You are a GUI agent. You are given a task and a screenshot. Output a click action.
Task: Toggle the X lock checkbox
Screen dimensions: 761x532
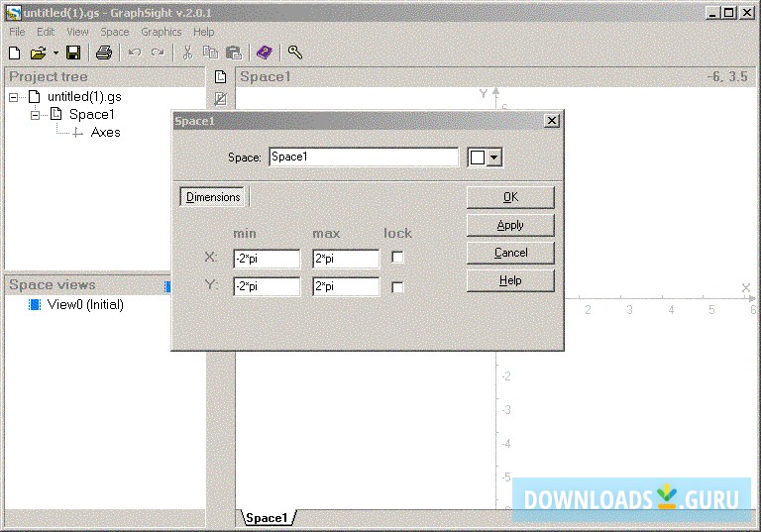[397, 258]
